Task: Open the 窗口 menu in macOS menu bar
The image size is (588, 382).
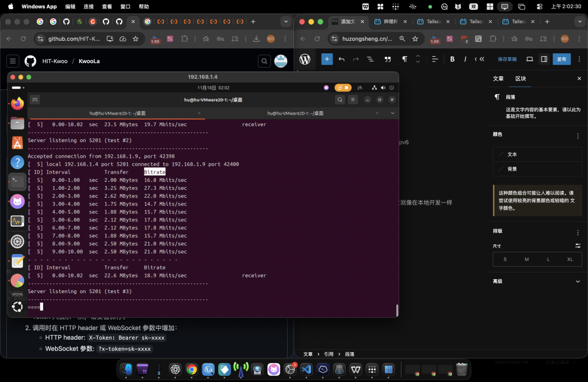Action: 125,6
